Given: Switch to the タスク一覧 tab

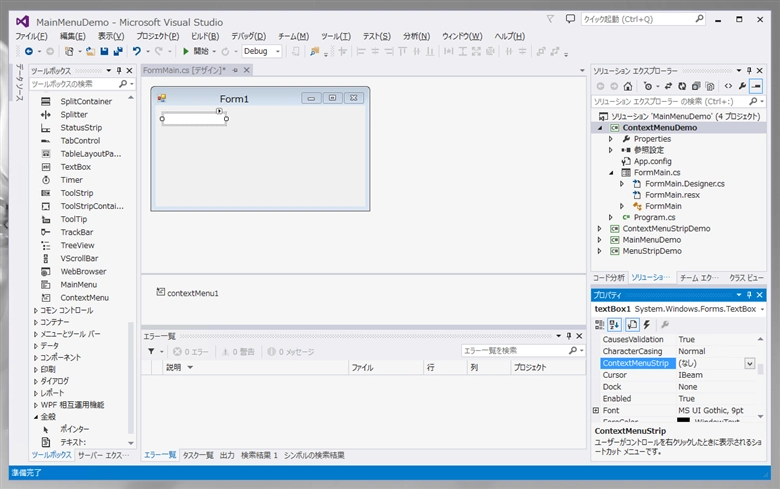Looking at the screenshot, I should coord(198,455).
